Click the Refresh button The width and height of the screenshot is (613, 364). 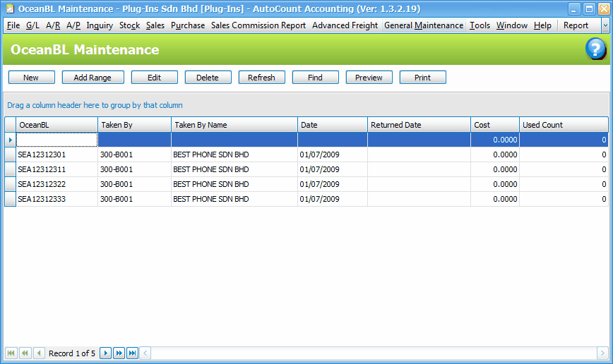(261, 78)
